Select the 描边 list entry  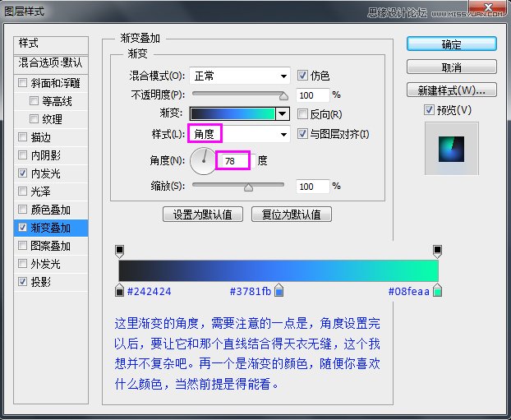pyautogui.click(x=51, y=137)
